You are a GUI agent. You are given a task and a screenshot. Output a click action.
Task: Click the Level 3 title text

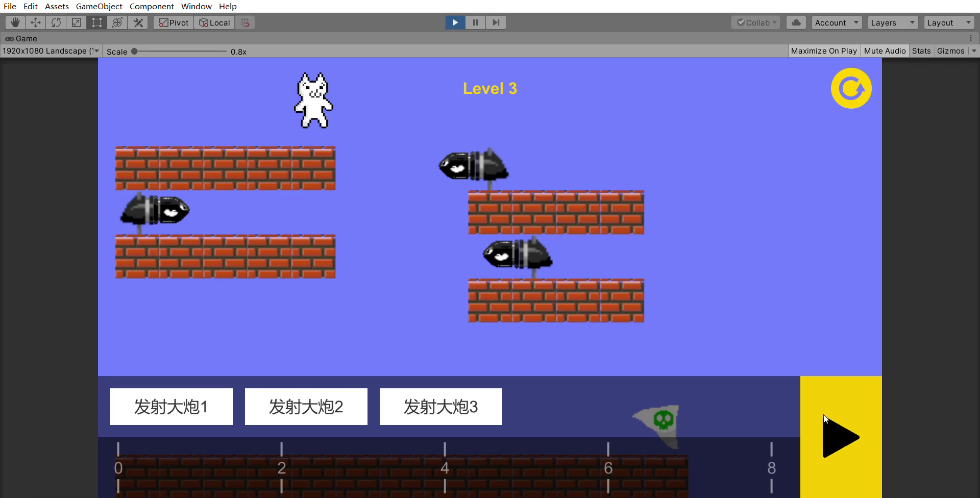coord(490,88)
